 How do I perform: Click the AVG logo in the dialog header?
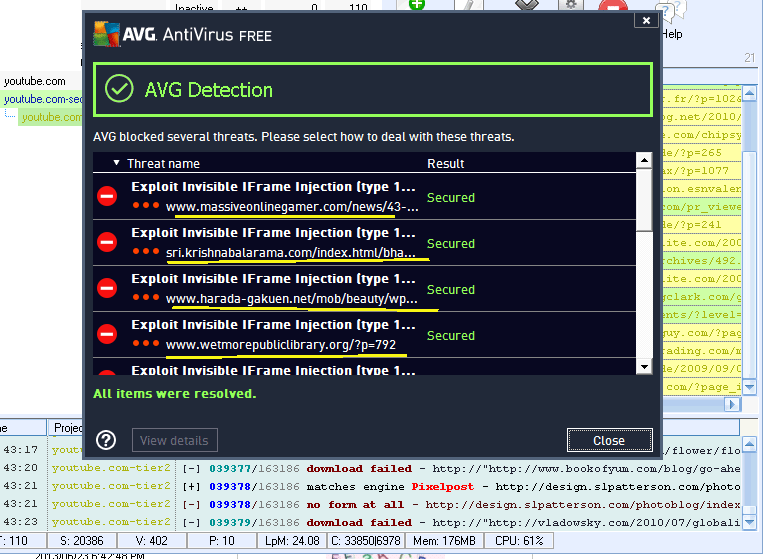point(107,34)
